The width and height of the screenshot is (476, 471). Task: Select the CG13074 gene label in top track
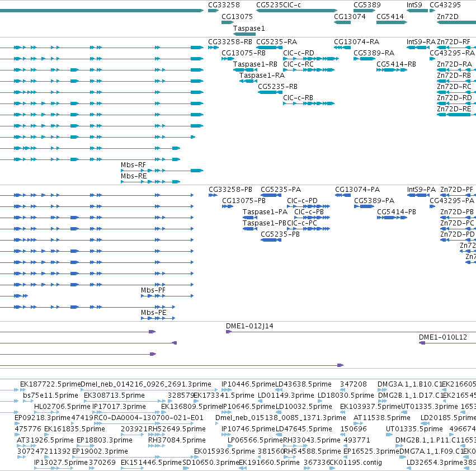click(x=350, y=16)
